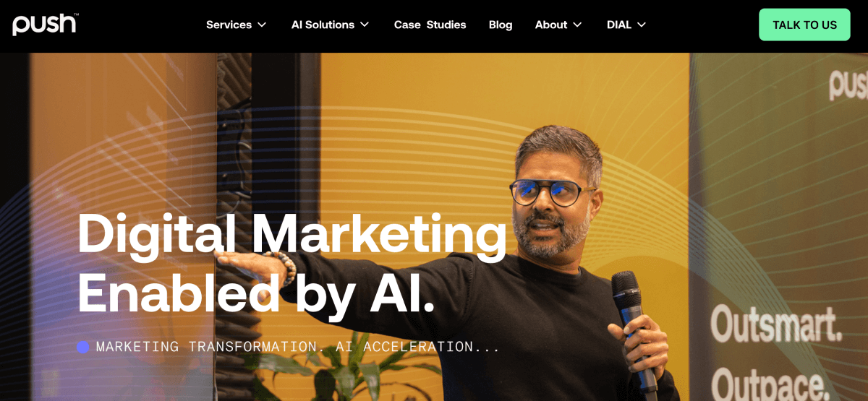Click the push logo on the backdrop screen
This screenshot has width=868, height=401.
pos(848,85)
